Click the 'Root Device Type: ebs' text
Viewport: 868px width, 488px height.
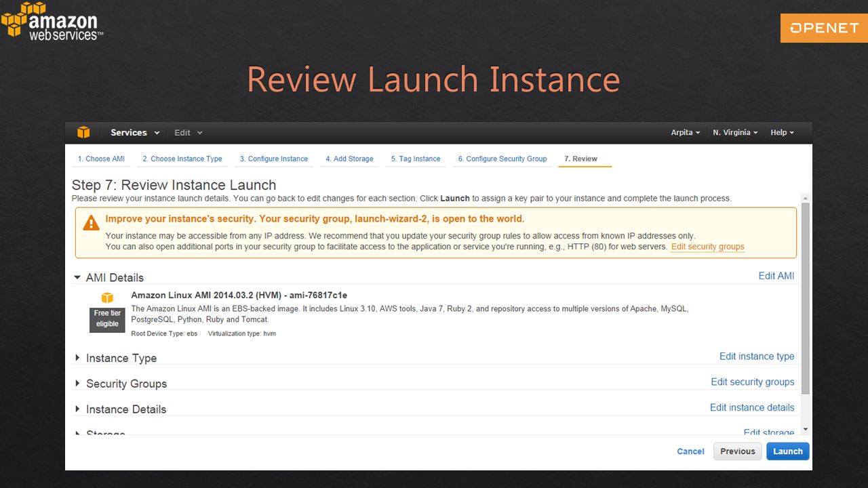point(164,333)
